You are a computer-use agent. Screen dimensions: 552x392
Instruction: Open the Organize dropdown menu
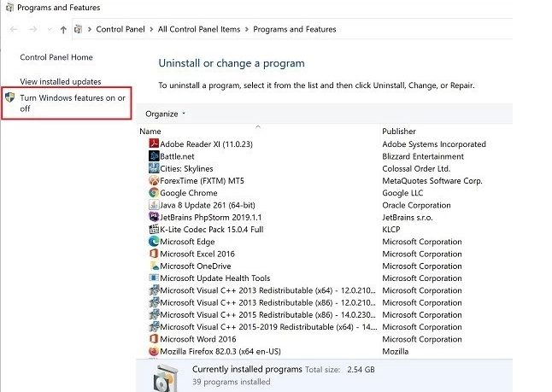165,114
